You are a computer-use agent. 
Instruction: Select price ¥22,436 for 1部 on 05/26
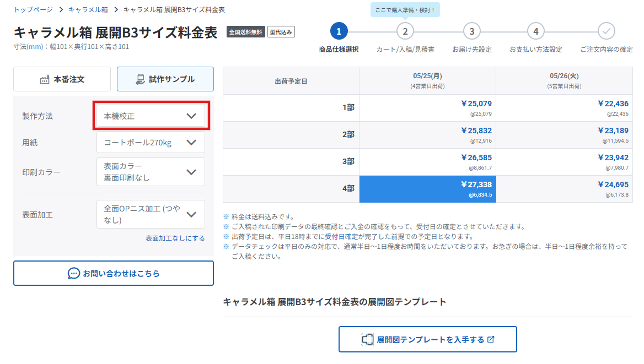coord(564,108)
